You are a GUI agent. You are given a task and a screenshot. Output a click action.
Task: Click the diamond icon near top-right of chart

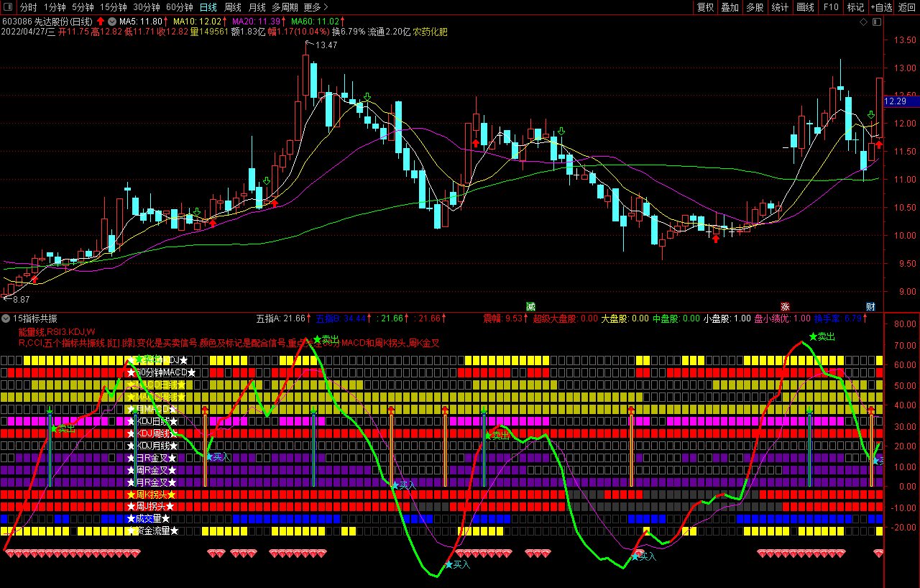click(x=863, y=22)
